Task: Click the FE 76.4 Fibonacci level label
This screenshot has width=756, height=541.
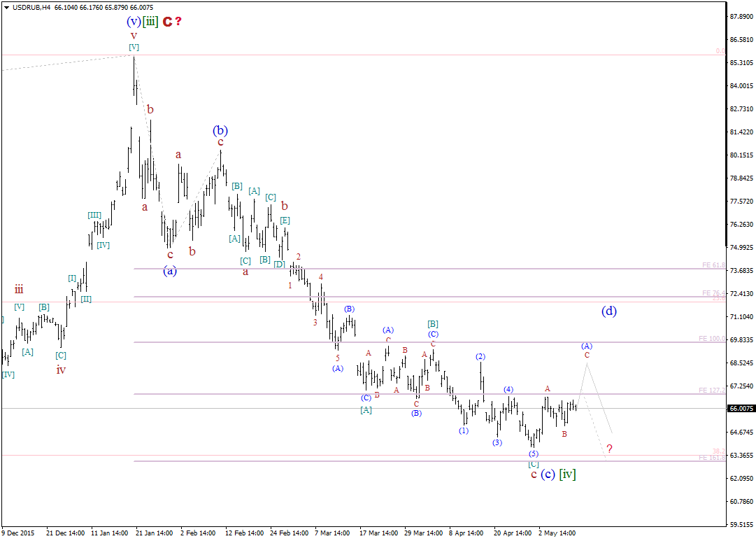Action: (x=713, y=293)
